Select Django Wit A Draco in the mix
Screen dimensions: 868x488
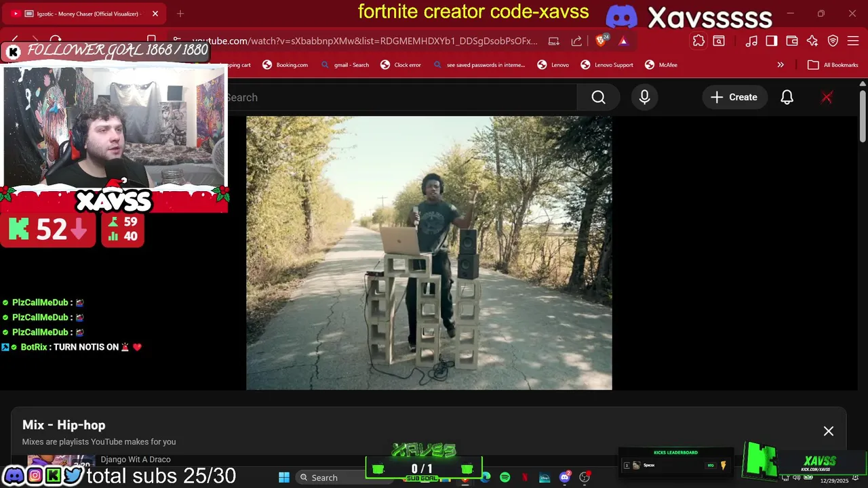click(136, 460)
